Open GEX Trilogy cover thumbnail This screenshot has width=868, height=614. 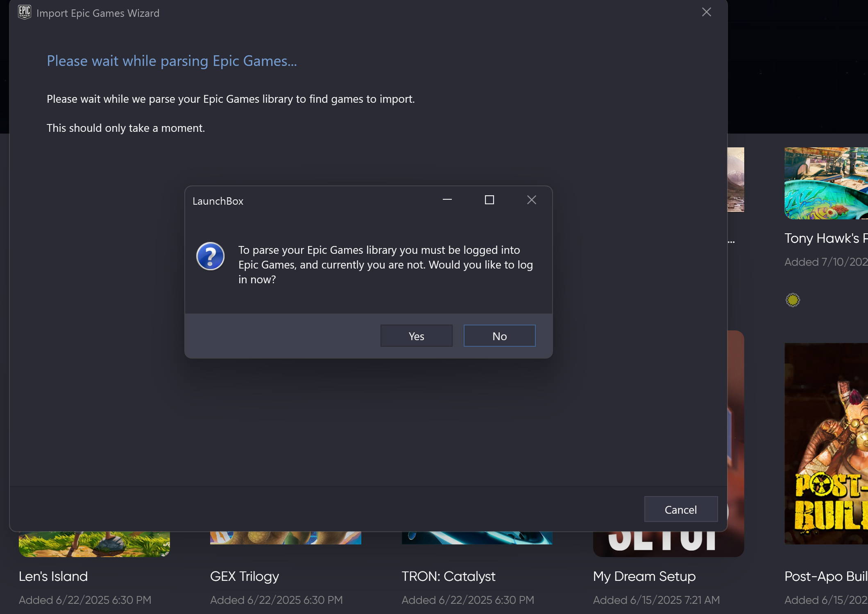pyautogui.click(x=286, y=538)
